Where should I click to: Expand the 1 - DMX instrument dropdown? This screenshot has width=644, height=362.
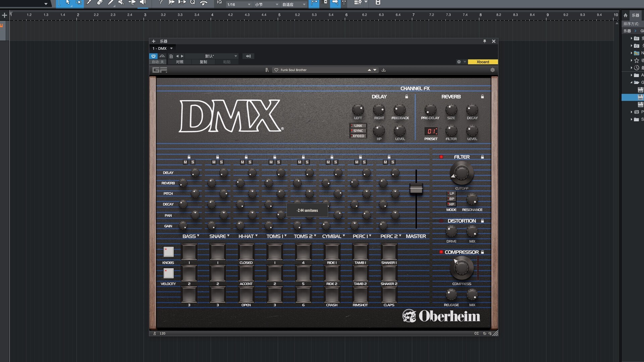point(171,49)
